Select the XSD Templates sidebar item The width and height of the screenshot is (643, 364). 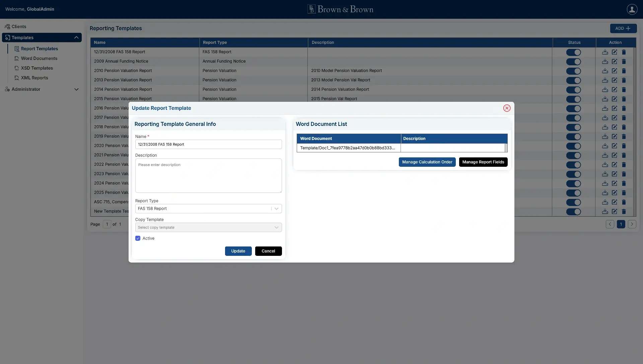37,68
